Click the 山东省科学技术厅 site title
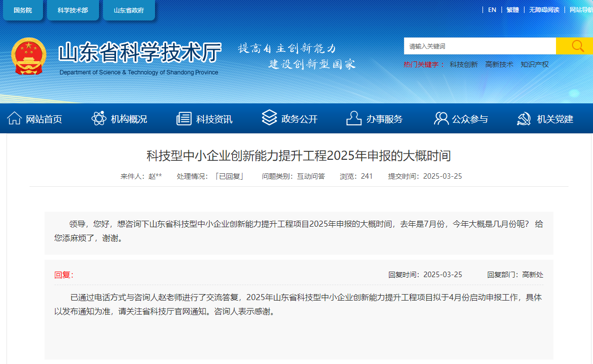Viewport: 593px width, 364px height. 139,52
